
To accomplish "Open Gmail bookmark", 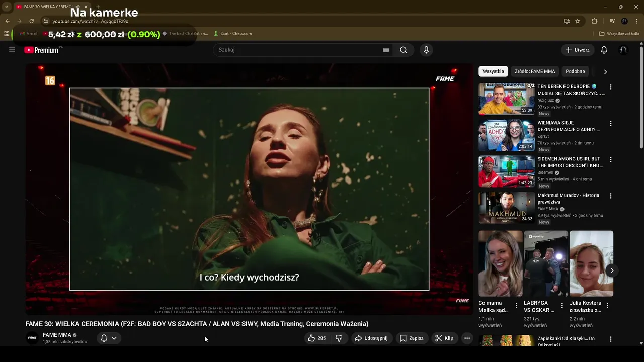I will [x=28, y=34].
